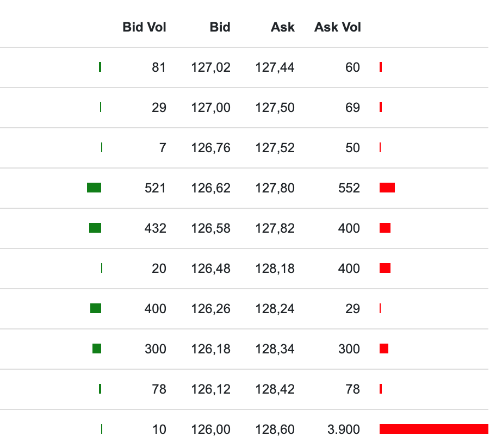
Task: Click the Bid Vol column header
Action: (144, 27)
